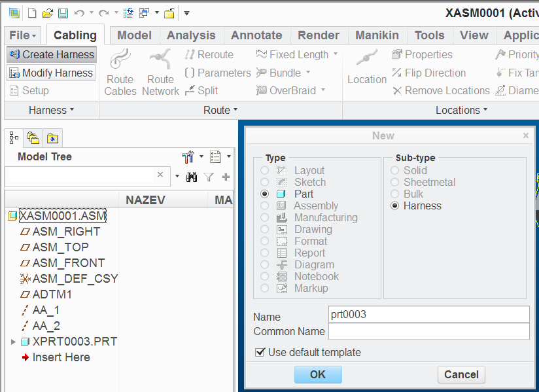Click Route Network tool

160,73
